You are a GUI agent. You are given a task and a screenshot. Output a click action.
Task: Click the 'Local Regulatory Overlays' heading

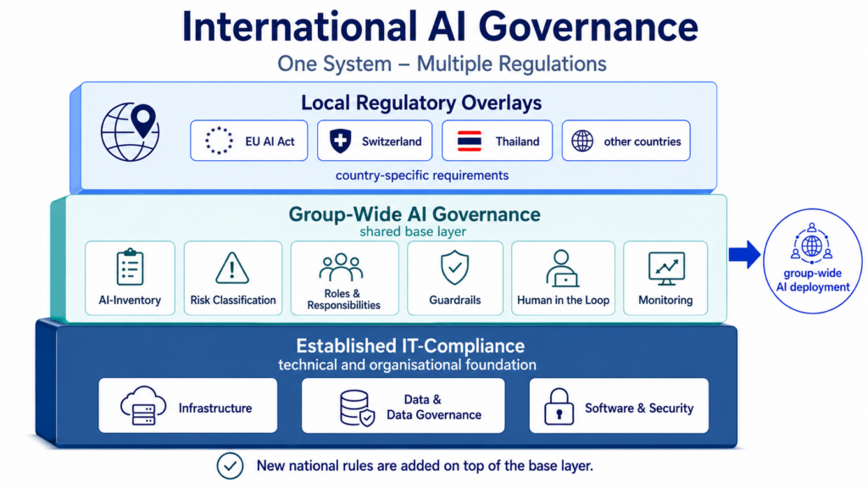pos(421,103)
